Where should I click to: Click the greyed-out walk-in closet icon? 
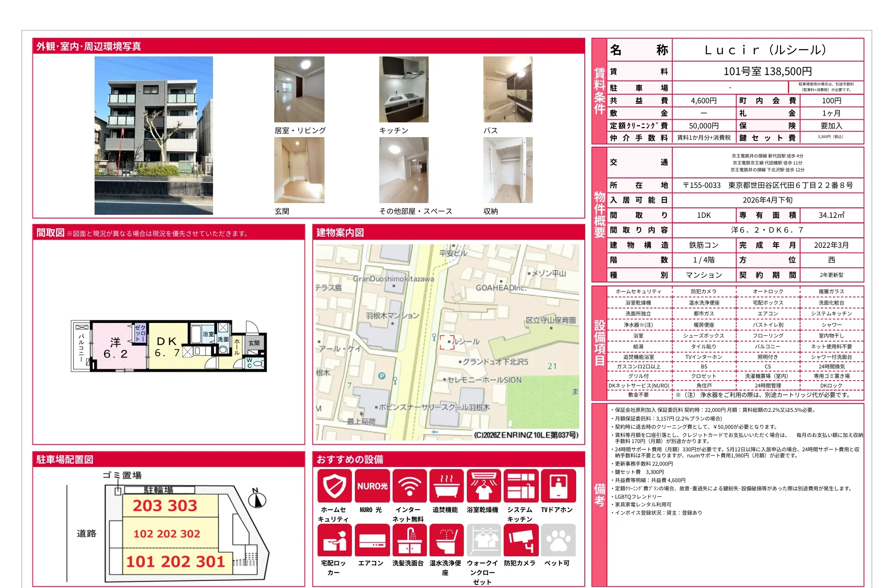[x=483, y=540]
